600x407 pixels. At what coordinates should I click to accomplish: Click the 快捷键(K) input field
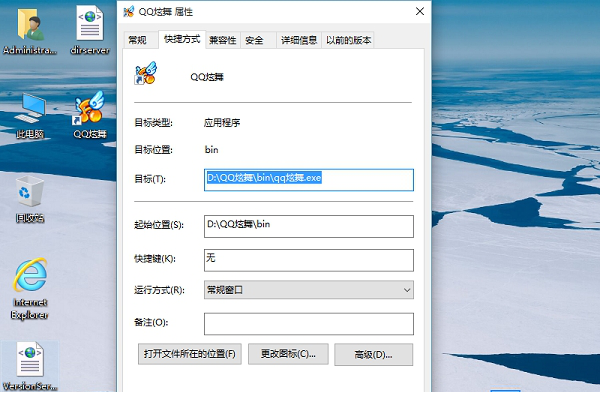click(x=309, y=260)
